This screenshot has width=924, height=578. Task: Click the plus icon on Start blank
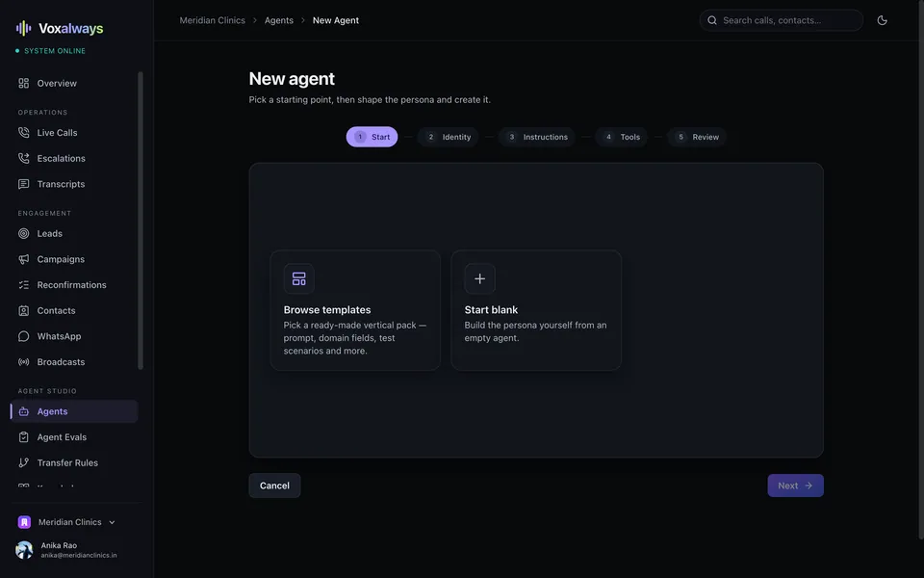click(x=479, y=278)
